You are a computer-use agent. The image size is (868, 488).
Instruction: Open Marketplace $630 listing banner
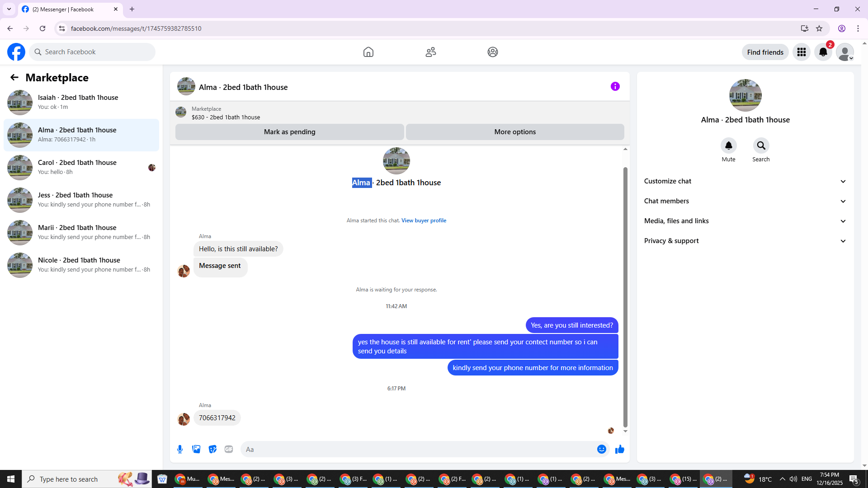(400, 113)
